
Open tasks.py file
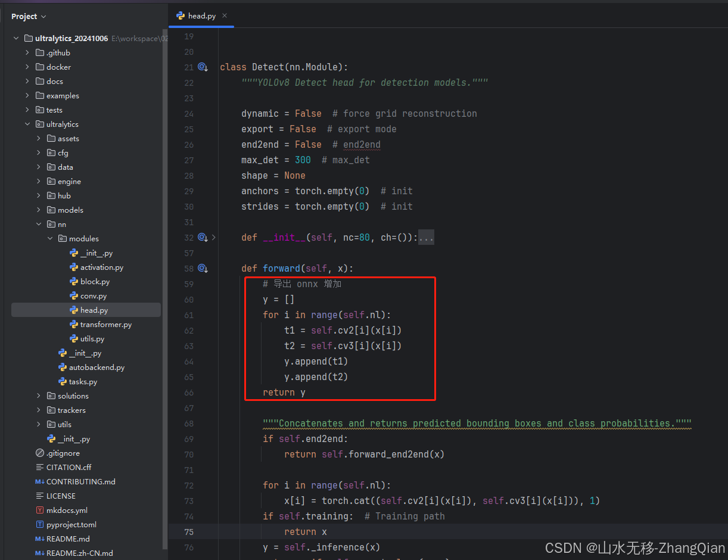[x=83, y=382]
